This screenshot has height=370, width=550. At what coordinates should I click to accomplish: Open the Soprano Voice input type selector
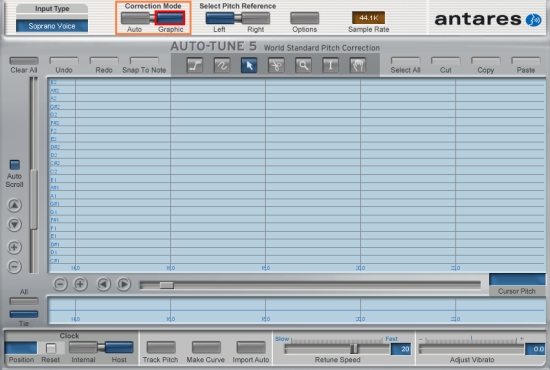coord(52,26)
